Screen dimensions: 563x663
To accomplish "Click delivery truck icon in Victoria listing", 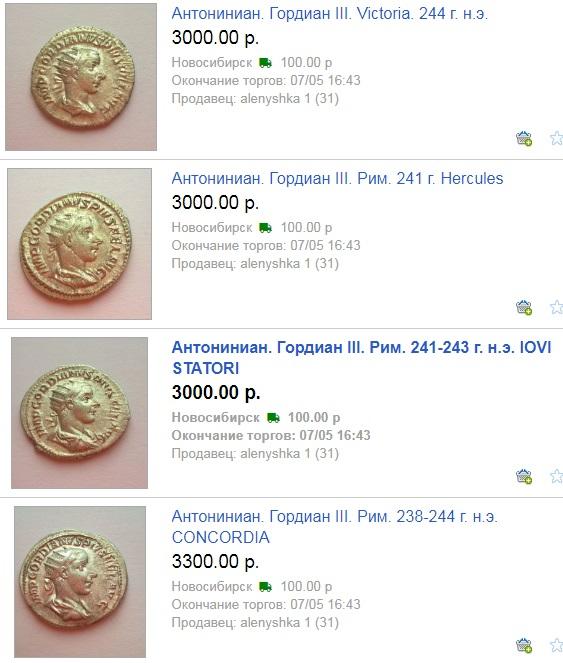I will pos(265,63).
